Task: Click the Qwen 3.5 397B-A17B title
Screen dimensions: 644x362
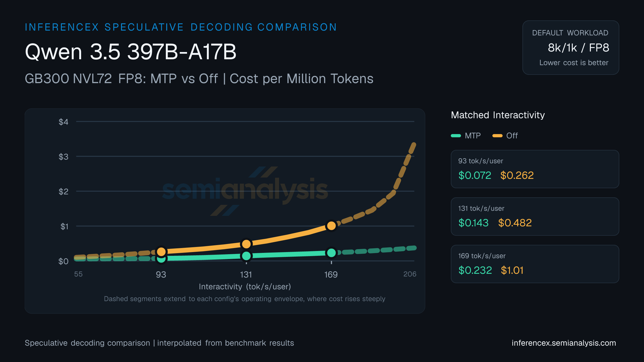Action: pos(131,52)
